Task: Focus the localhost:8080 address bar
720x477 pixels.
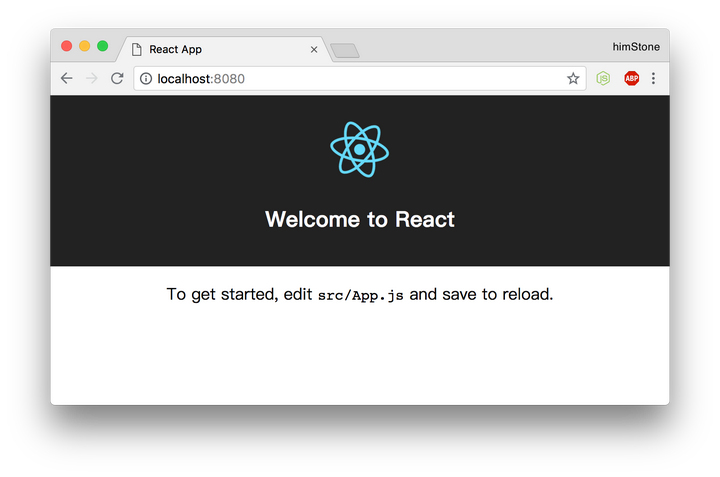Action: (x=360, y=79)
